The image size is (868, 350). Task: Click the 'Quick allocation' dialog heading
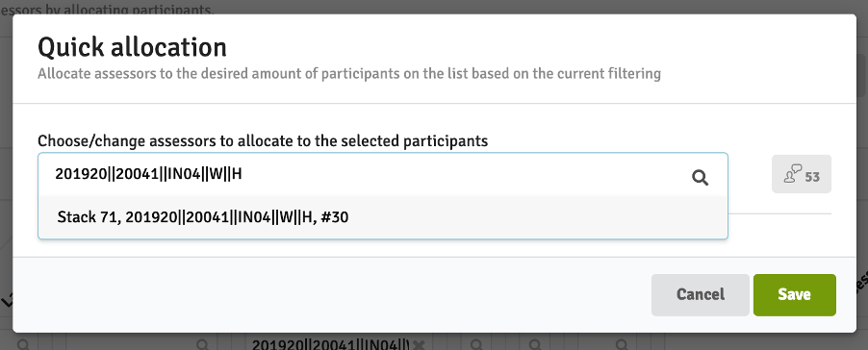[x=132, y=47]
